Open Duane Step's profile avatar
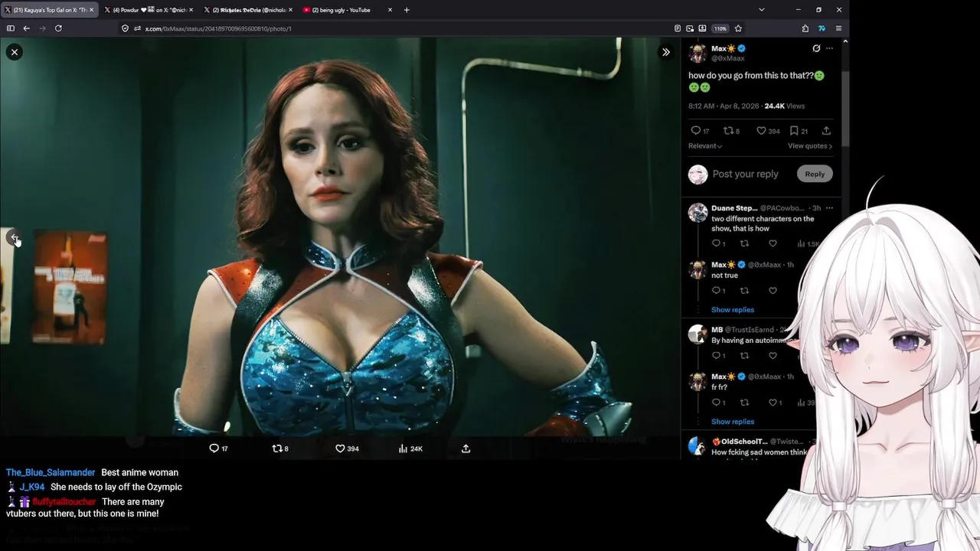The height and width of the screenshot is (551, 980). (x=697, y=212)
